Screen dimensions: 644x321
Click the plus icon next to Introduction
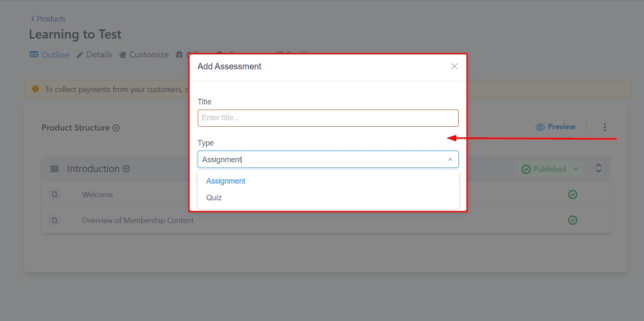[126, 169]
